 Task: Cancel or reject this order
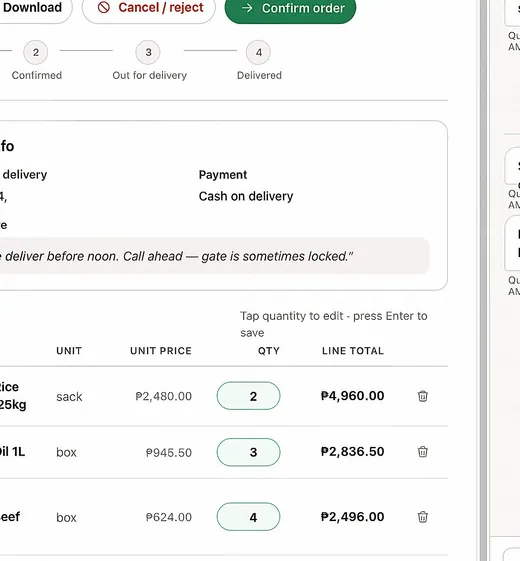coord(149,8)
